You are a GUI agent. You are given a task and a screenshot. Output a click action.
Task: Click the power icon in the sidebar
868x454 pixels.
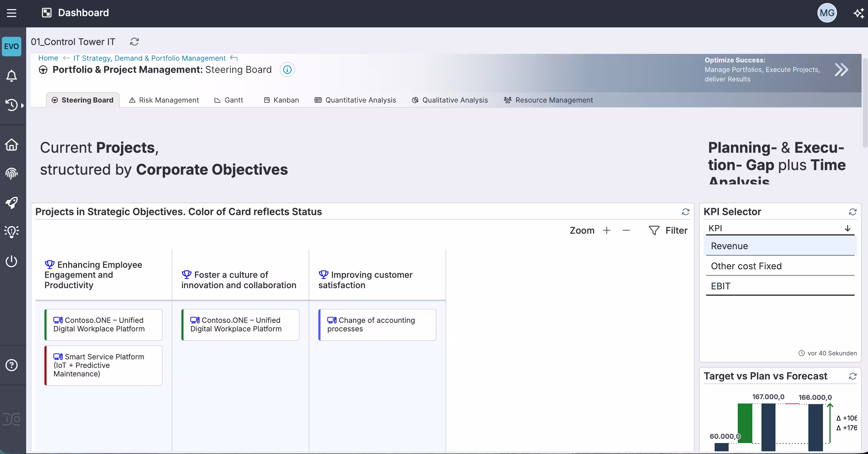tap(12, 261)
